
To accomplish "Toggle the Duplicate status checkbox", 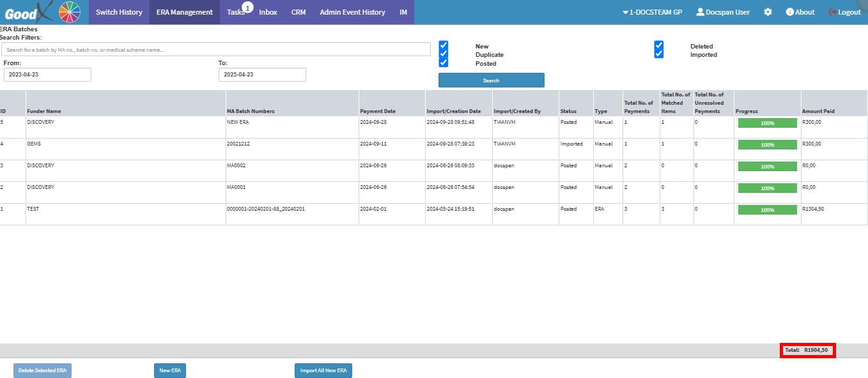I will (444, 54).
